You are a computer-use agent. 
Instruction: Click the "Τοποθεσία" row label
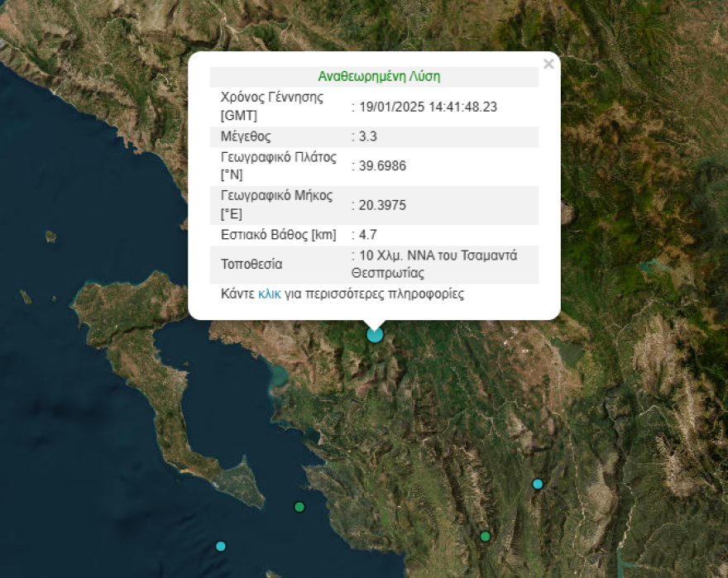click(x=251, y=265)
